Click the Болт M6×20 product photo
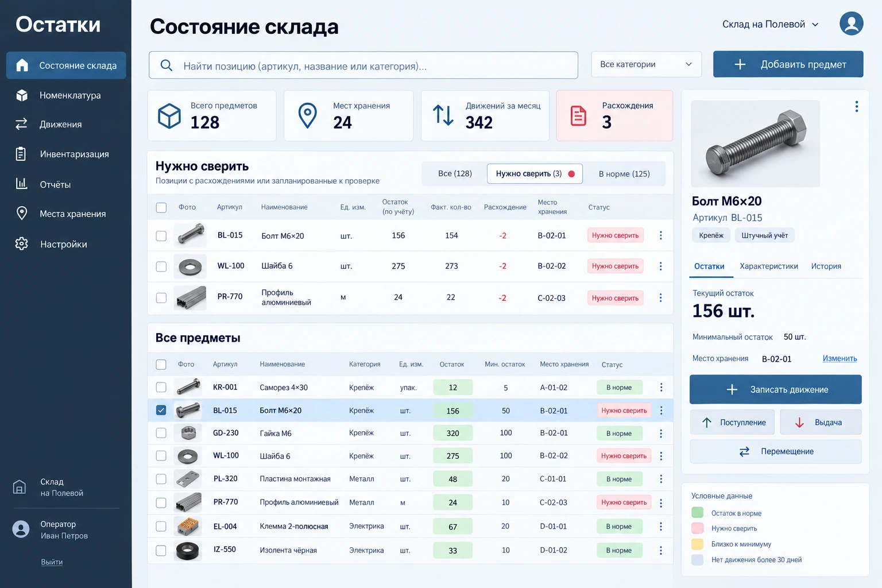Viewport: 882px width, 588px height. pyautogui.click(x=755, y=144)
